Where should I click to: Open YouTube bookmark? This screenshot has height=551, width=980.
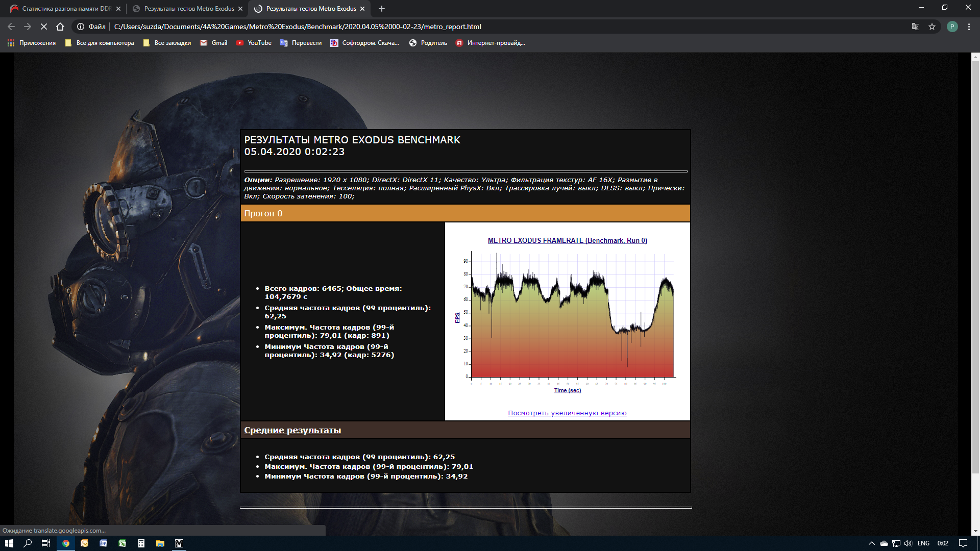point(254,43)
